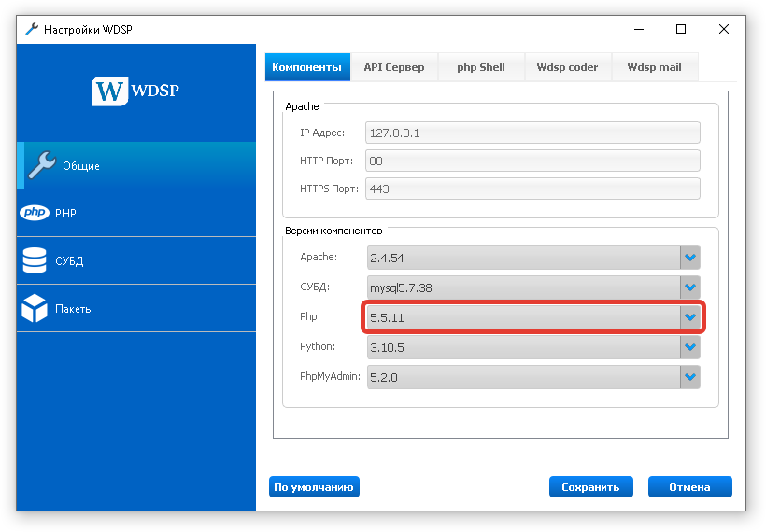The height and width of the screenshot is (532, 766).
Task: Switch to the Компоненты tab
Action: (x=307, y=67)
